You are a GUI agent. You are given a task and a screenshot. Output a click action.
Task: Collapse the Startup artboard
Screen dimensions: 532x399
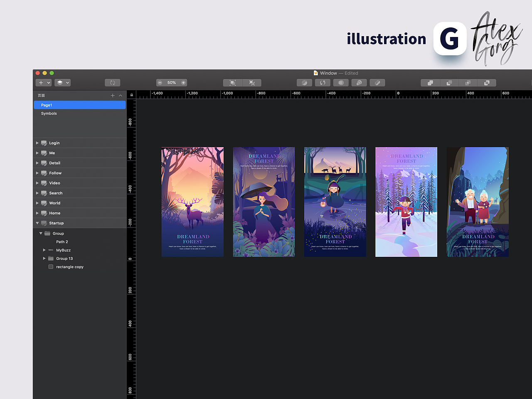tap(37, 223)
